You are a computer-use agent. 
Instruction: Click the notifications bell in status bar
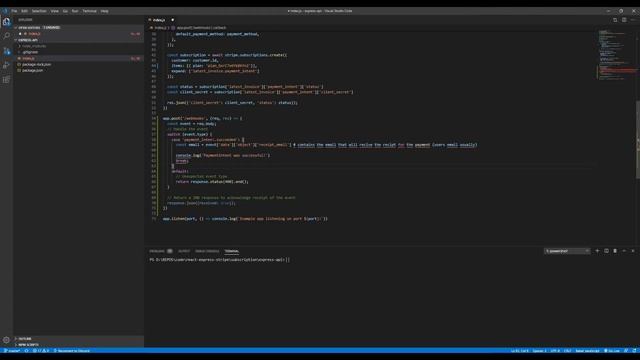634,351
